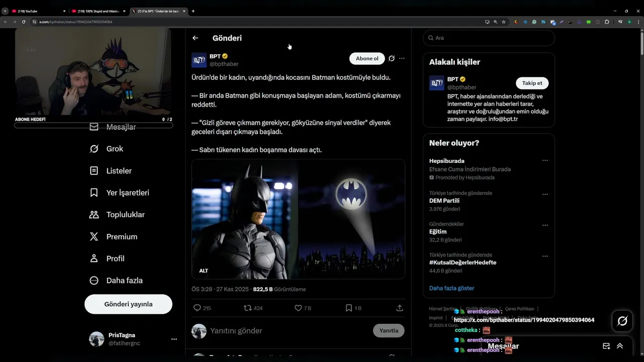644x362 pixels.
Task: Click the Batman costume image
Action: pyautogui.click(x=245, y=219)
